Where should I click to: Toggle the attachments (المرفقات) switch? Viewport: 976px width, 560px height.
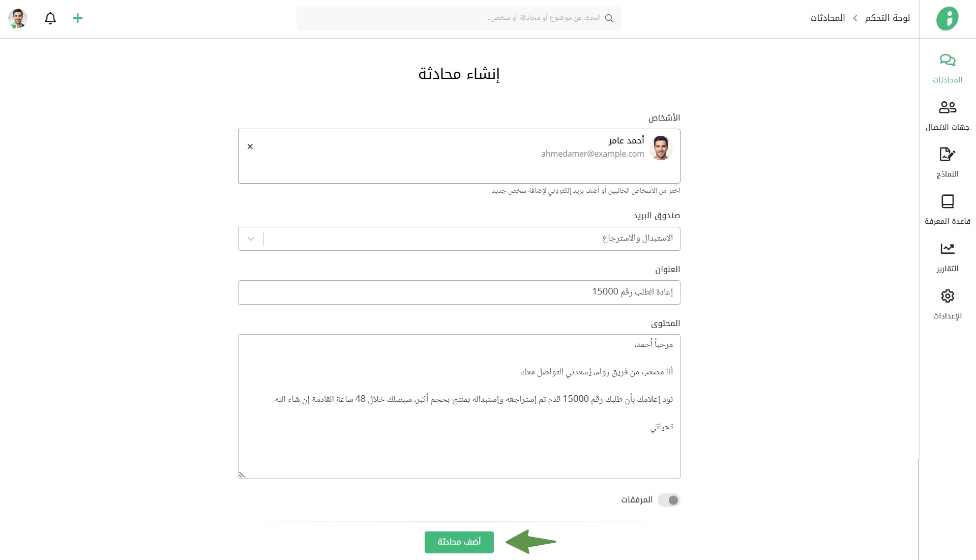(x=669, y=500)
